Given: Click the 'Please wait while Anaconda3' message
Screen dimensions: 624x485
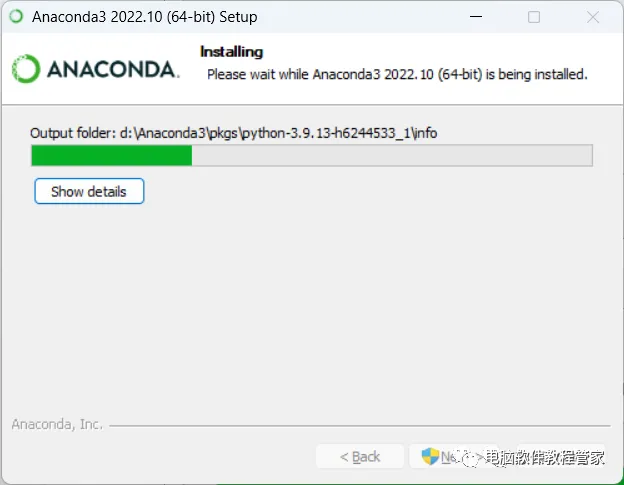Looking at the screenshot, I should point(397,74).
